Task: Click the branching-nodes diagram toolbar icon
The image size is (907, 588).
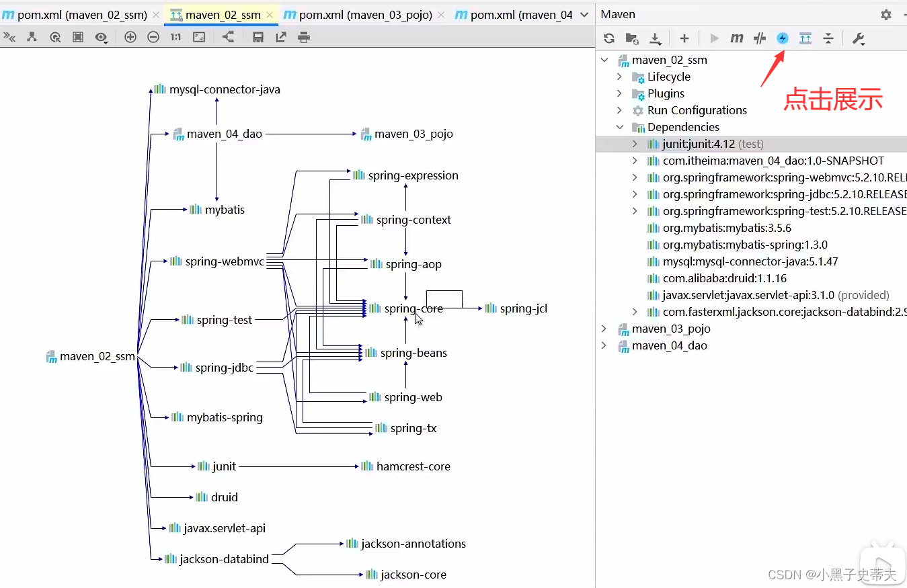Action: [32, 38]
